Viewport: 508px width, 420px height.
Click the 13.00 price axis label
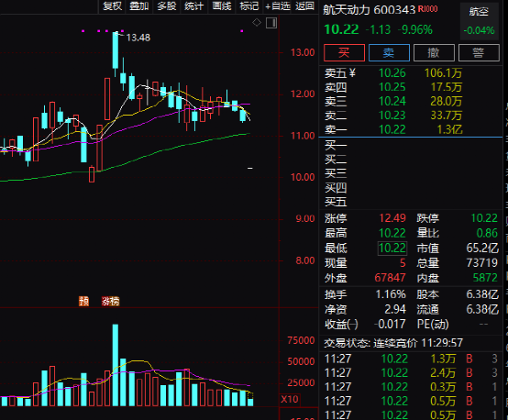(x=303, y=52)
